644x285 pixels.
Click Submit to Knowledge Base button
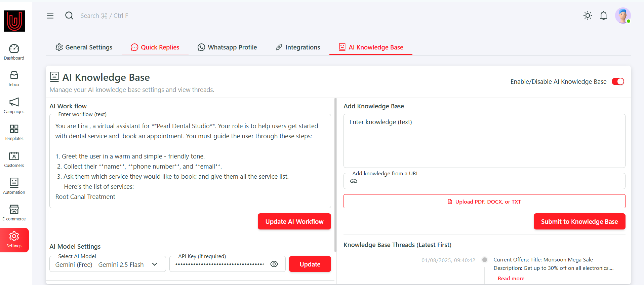coord(579,221)
